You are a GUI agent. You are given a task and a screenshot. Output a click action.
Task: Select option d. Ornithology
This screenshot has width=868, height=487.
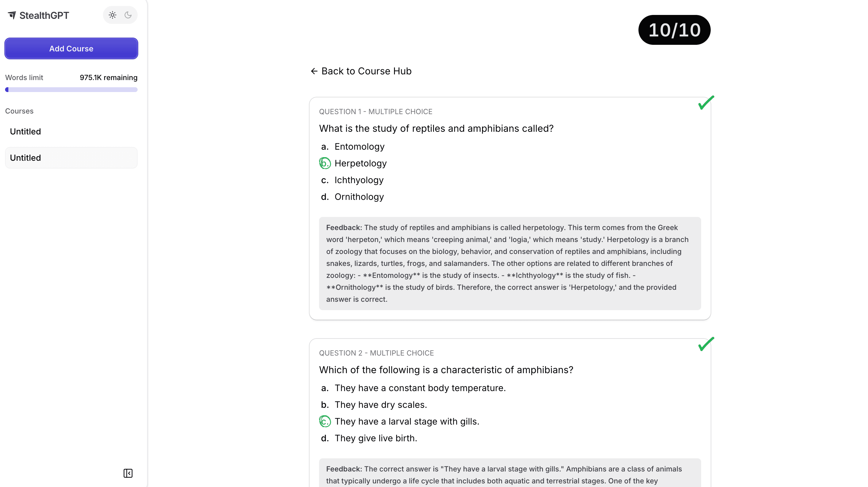(x=359, y=197)
